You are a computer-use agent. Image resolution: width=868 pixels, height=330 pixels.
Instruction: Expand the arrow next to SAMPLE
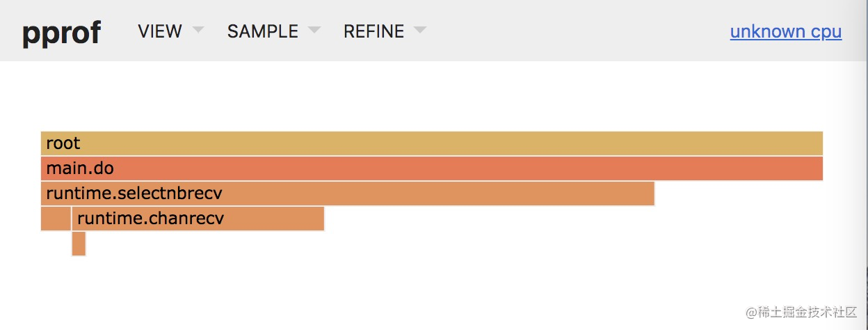coord(314,31)
